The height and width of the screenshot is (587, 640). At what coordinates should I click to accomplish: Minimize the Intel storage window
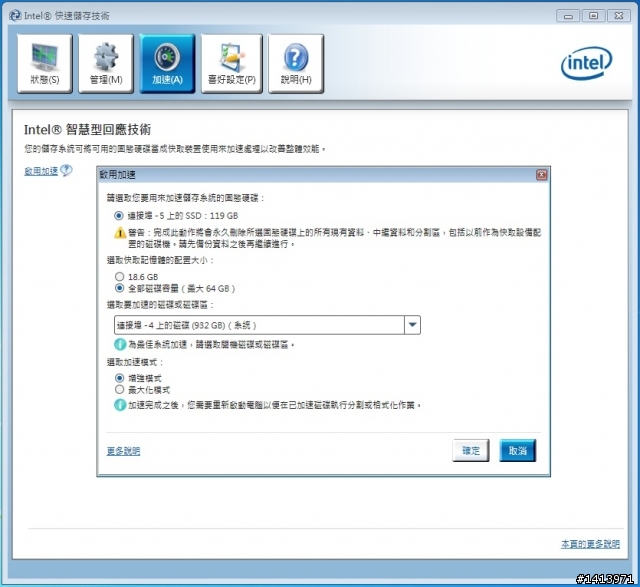point(568,16)
